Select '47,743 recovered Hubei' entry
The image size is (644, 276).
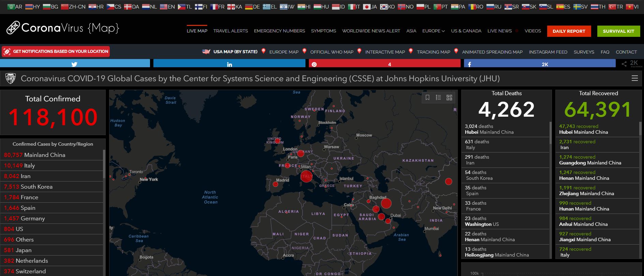[598, 129]
